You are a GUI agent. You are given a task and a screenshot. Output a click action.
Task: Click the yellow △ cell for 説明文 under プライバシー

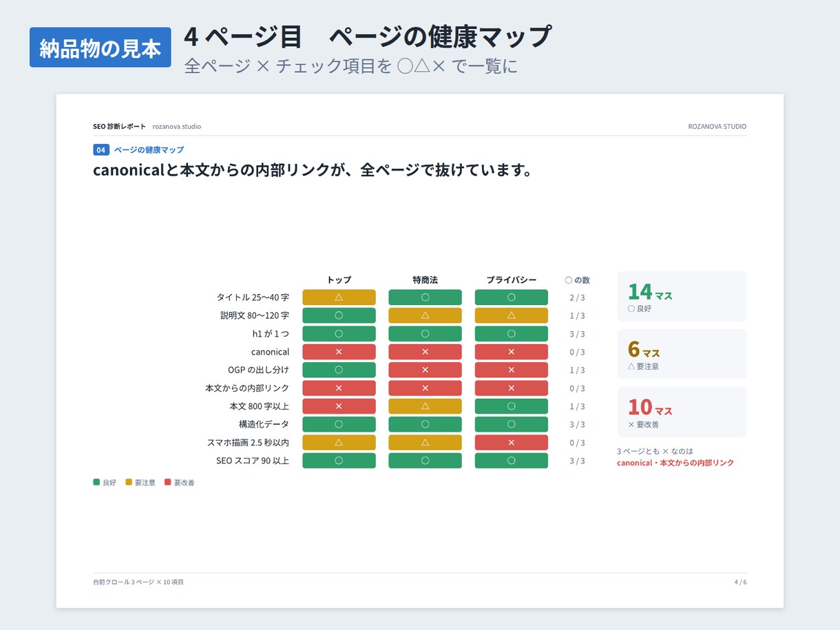(x=511, y=315)
